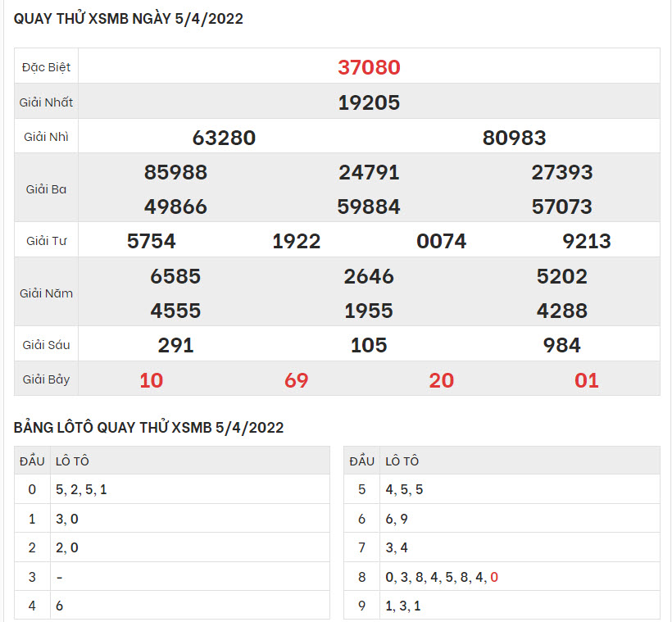Image resolution: width=672 pixels, height=622 pixels.
Task: Select the Giải Ba number 57073
Action: (x=562, y=207)
